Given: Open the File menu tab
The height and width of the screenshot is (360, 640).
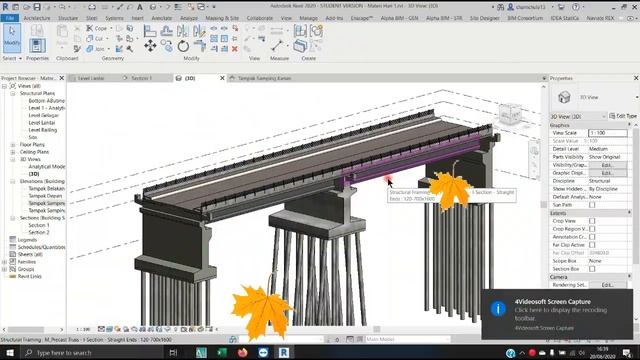Looking at the screenshot, I should pos(10,18).
